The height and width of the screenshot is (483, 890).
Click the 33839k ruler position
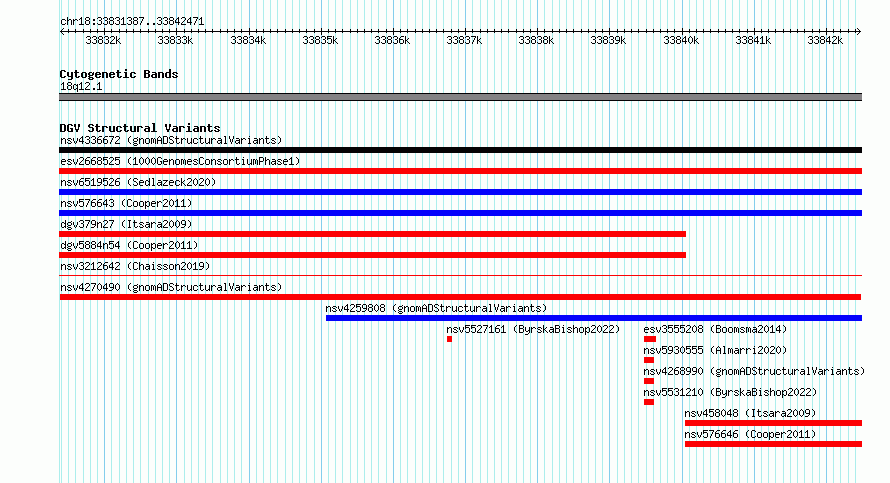point(608,40)
